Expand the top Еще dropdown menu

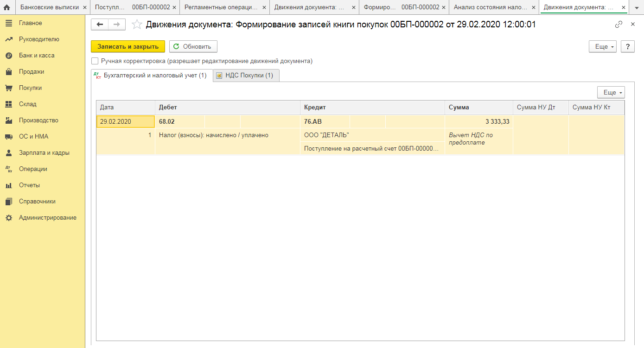[602, 46]
